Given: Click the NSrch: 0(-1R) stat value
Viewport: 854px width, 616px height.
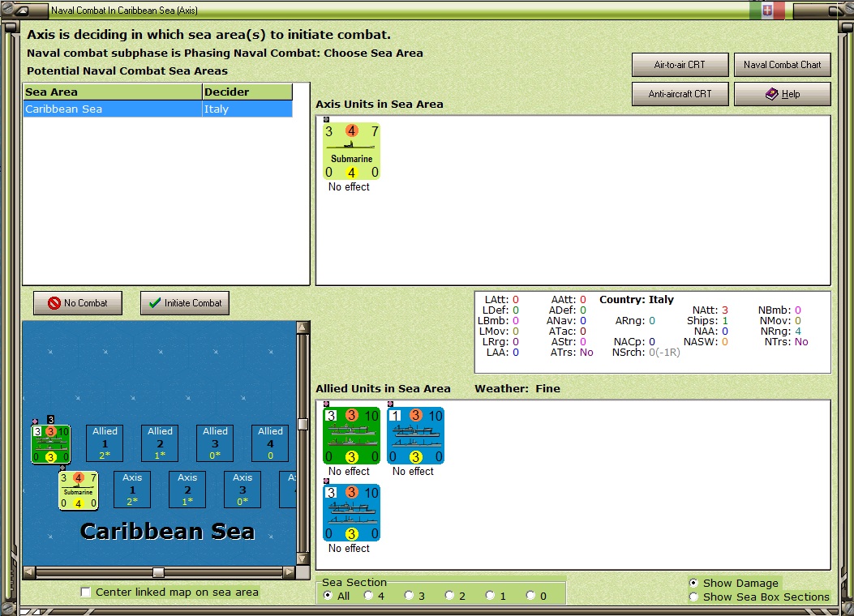Looking at the screenshot, I should pyautogui.click(x=664, y=353).
